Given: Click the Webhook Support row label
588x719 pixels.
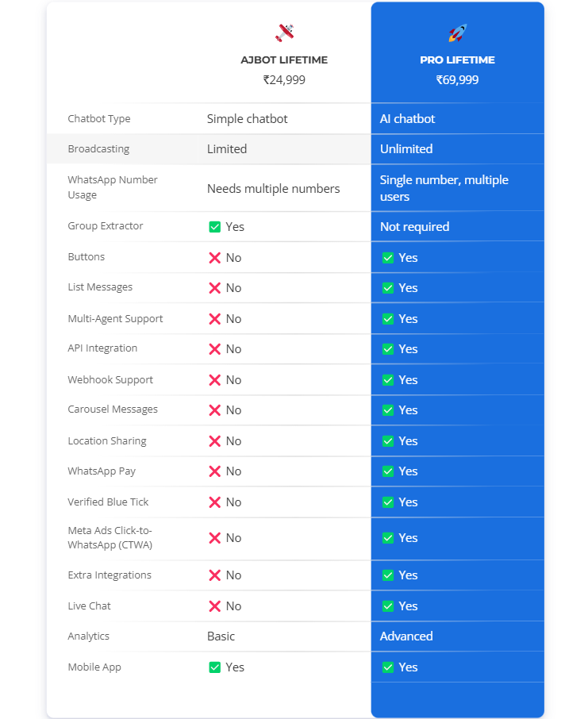Looking at the screenshot, I should coord(110,379).
